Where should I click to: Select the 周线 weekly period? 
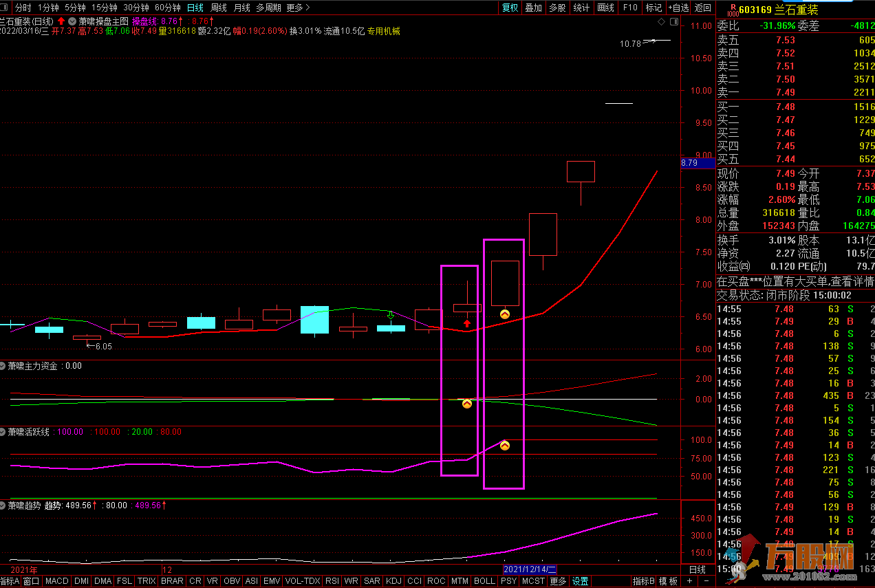(x=219, y=8)
